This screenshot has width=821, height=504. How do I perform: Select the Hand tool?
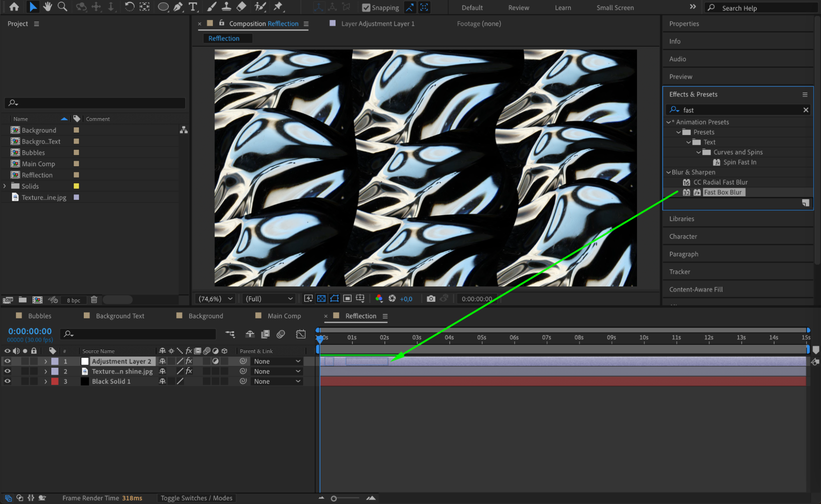[48, 7]
